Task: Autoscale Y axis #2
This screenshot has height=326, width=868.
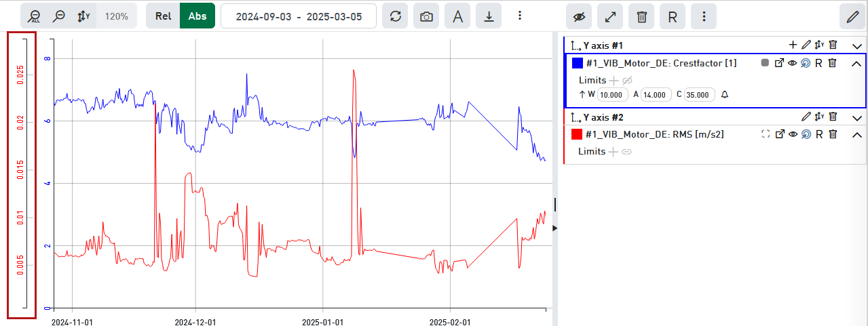Action: (x=820, y=117)
